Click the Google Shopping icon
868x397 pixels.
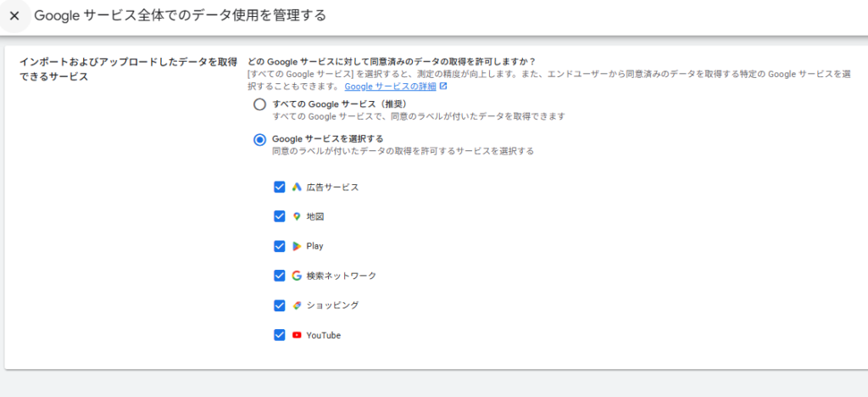pyautogui.click(x=297, y=305)
